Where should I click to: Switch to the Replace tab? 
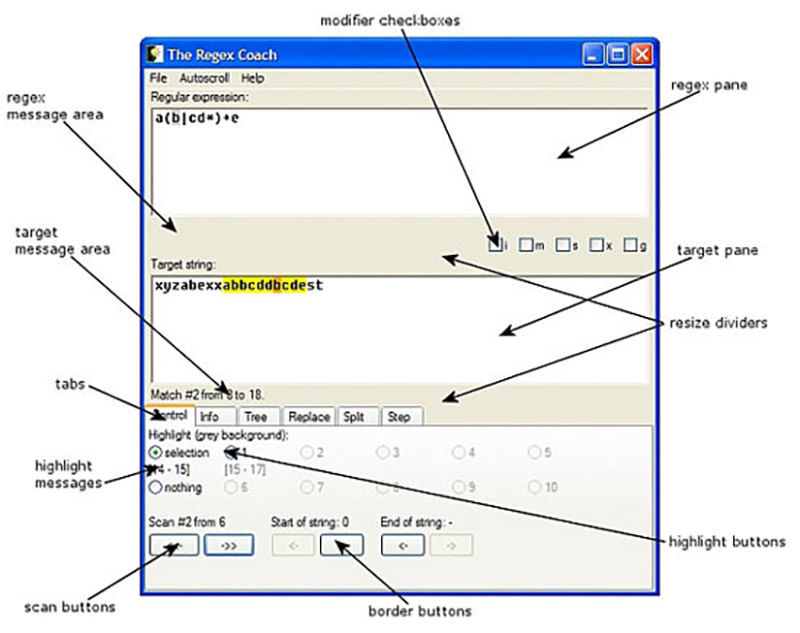[x=309, y=417]
